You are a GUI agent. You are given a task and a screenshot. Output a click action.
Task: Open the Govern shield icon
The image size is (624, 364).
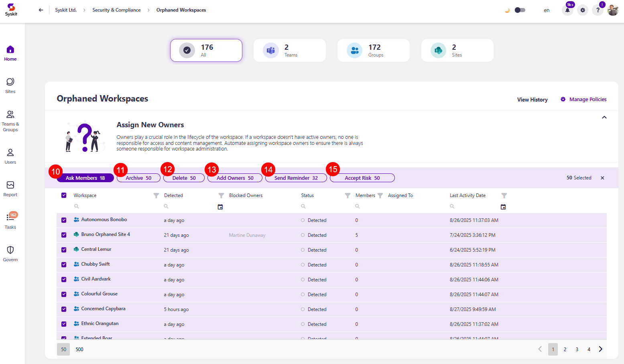point(10,253)
